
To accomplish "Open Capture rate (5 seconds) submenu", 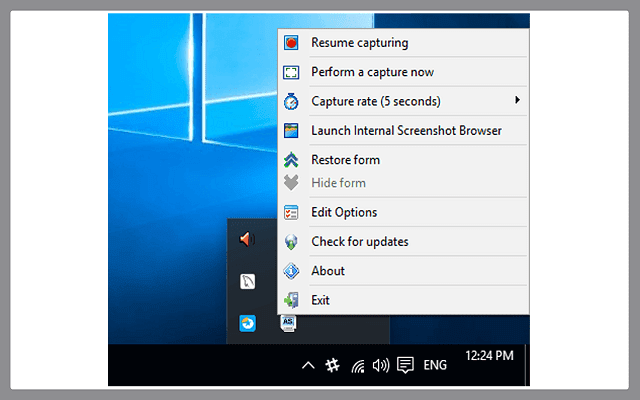I will (376, 101).
